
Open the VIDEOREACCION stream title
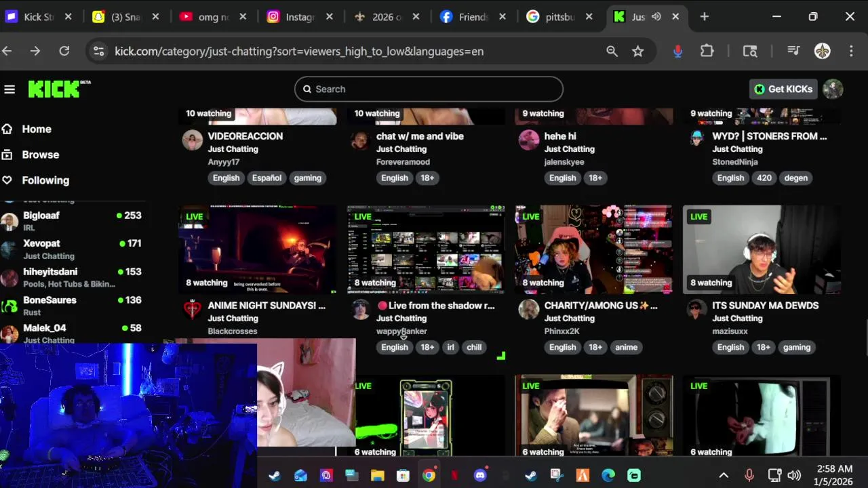pyautogui.click(x=245, y=136)
